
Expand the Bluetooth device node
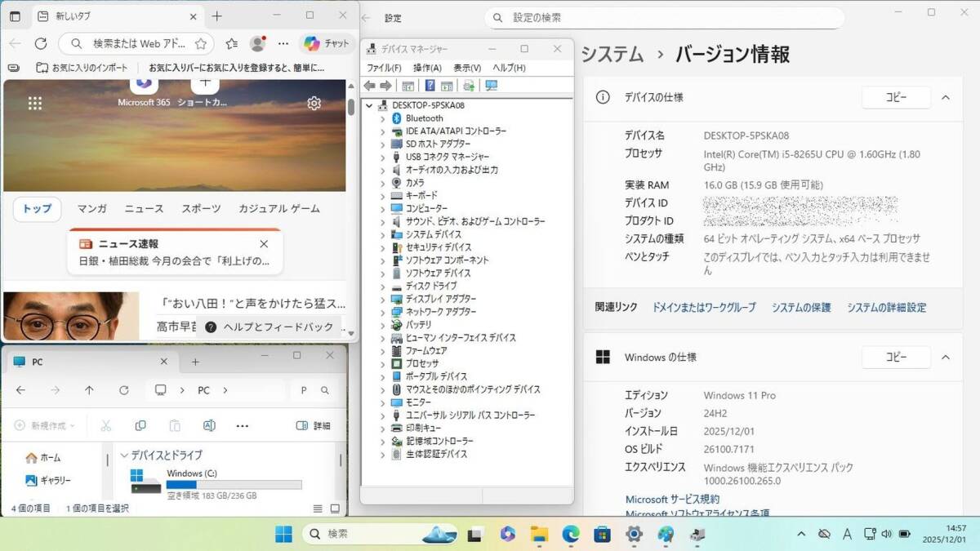[x=382, y=118]
